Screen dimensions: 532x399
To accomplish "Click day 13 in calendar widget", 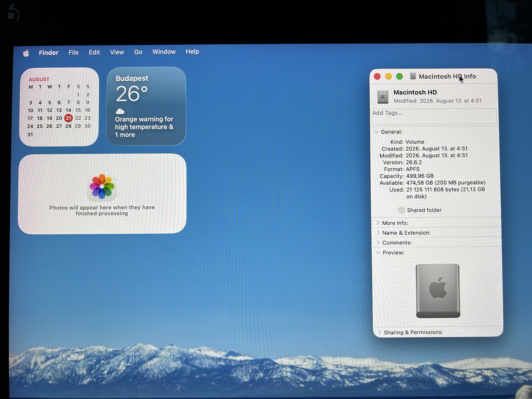I will 59,110.
